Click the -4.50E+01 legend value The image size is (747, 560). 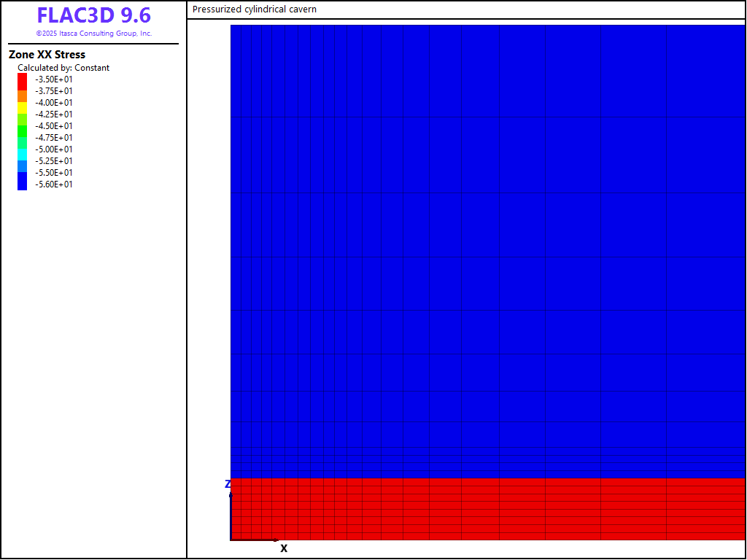54,126
